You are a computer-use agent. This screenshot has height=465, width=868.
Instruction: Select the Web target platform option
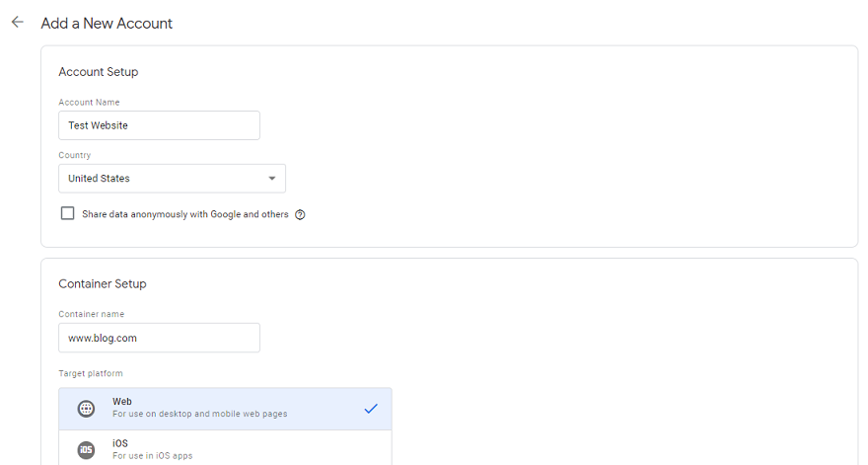(x=225, y=409)
